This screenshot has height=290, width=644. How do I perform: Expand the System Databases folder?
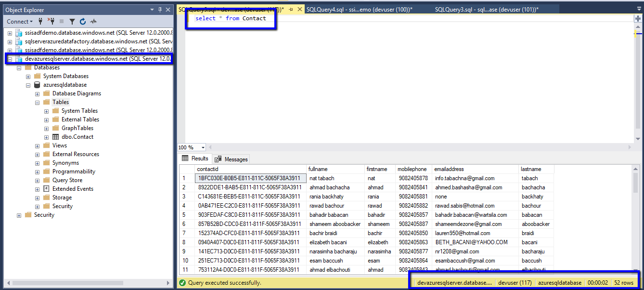(28, 76)
